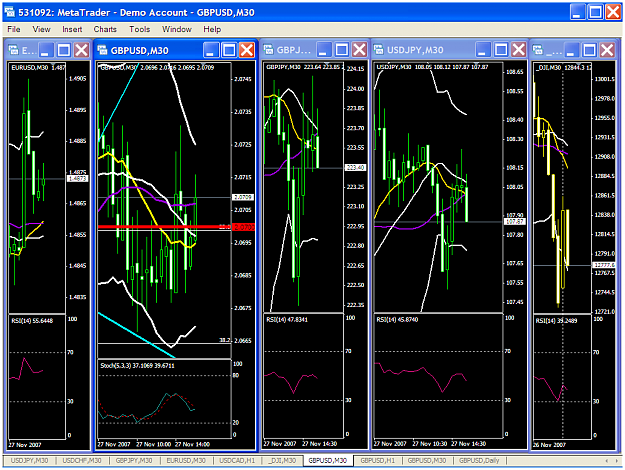
Task: Open the File menu
Action: [14, 29]
